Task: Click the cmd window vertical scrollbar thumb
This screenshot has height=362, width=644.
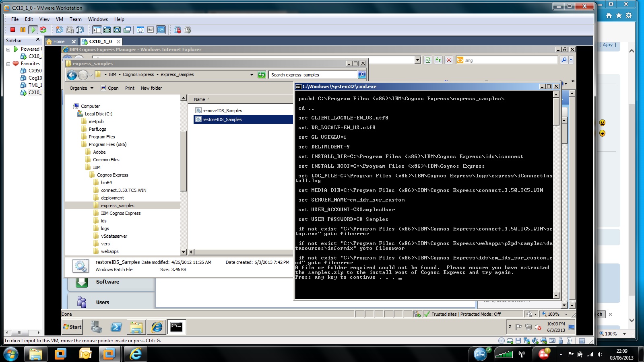Action: [556, 111]
